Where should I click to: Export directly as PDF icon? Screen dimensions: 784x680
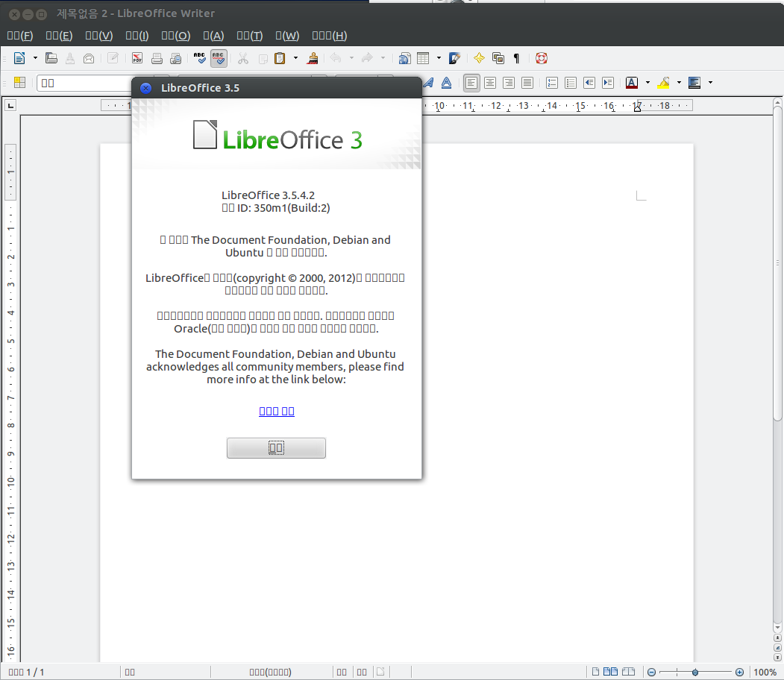point(137,58)
